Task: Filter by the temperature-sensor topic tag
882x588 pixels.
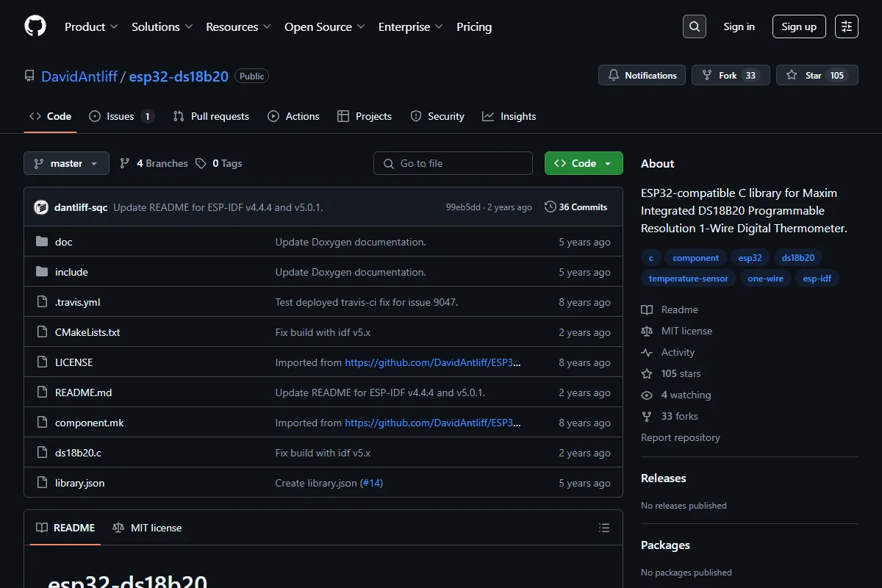Action: [x=689, y=279]
